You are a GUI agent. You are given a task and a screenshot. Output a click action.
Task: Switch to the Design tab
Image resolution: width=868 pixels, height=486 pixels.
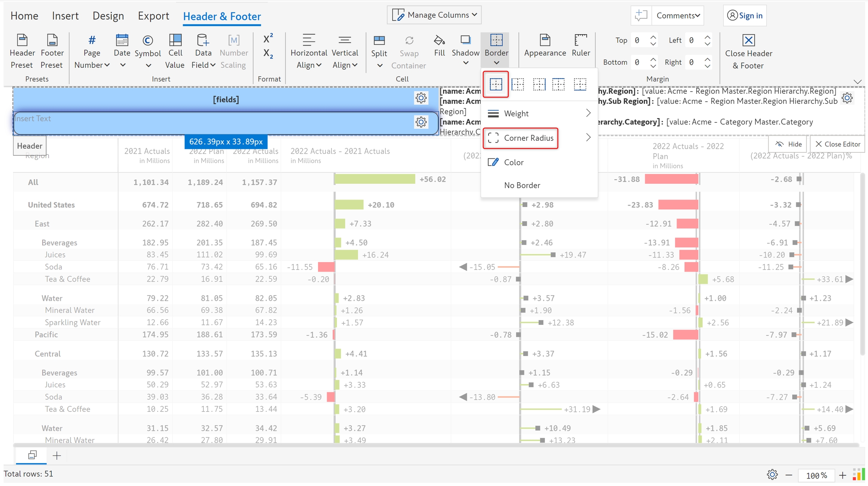[108, 16]
